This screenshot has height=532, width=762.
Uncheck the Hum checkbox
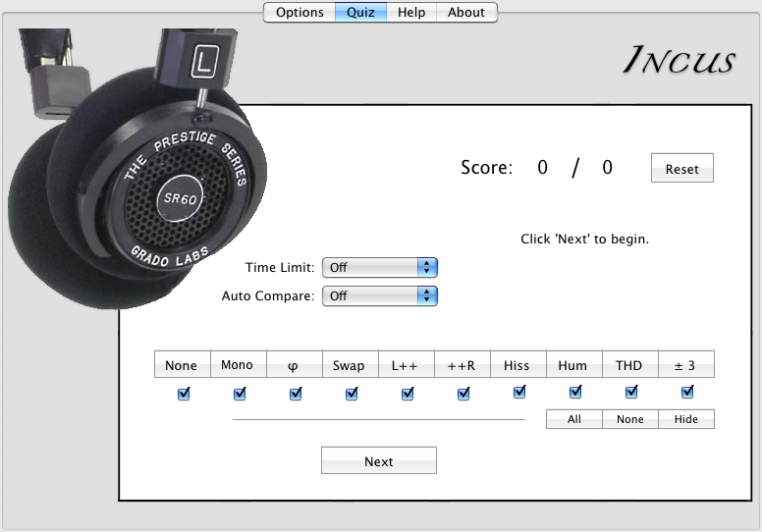pyautogui.click(x=575, y=392)
